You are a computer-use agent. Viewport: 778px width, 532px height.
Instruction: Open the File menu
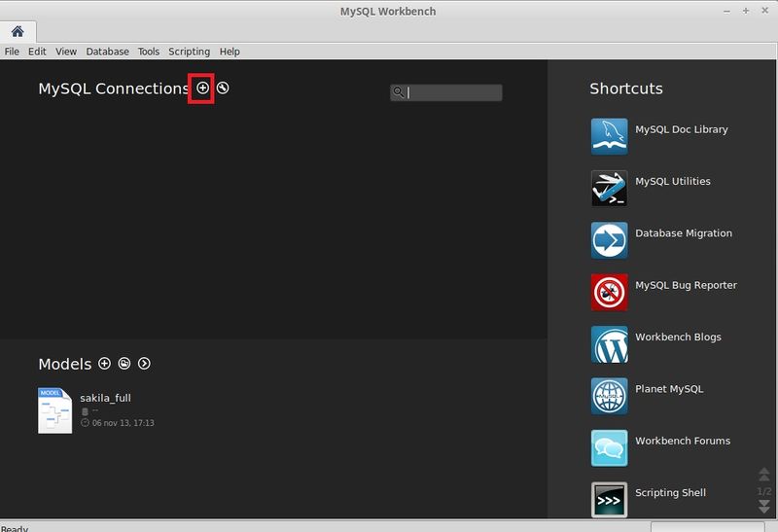(x=12, y=52)
